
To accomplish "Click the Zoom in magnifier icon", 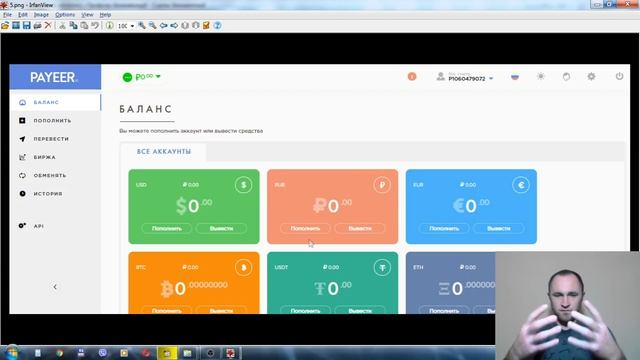I will pyautogui.click(x=142, y=25).
